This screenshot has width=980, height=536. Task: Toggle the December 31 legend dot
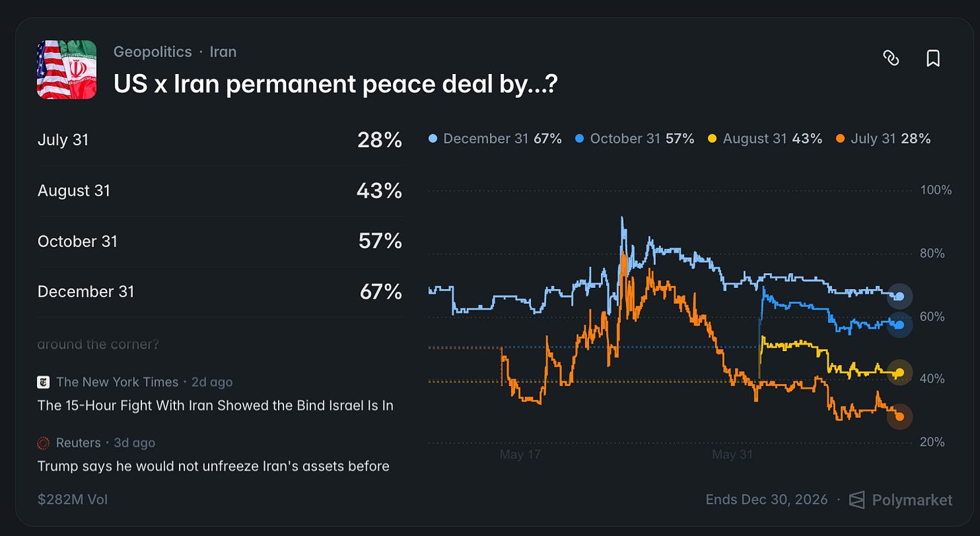[x=433, y=139]
